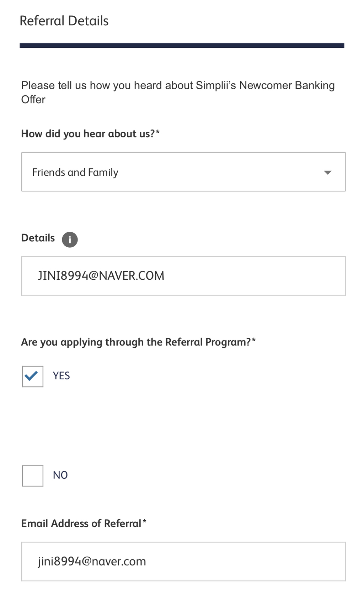
Task: Click the 'How did you hear about us?' label
Action: (x=88, y=134)
